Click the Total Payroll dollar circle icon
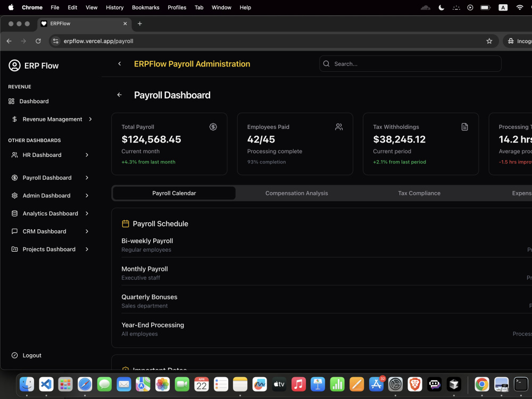532x399 pixels. click(213, 127)
